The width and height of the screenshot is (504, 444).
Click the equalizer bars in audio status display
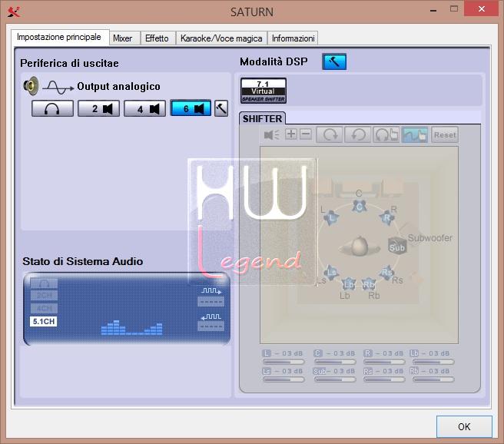[x=132, y=328]
